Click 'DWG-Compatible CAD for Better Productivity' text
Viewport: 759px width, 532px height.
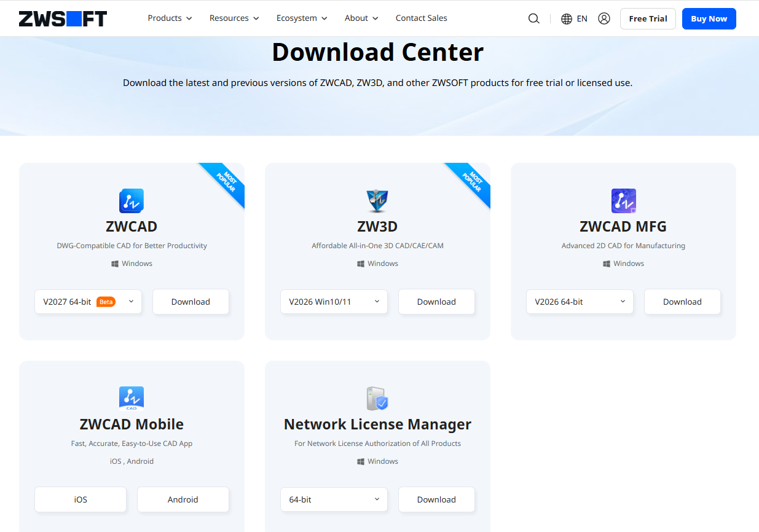click(x=132, y=246)
